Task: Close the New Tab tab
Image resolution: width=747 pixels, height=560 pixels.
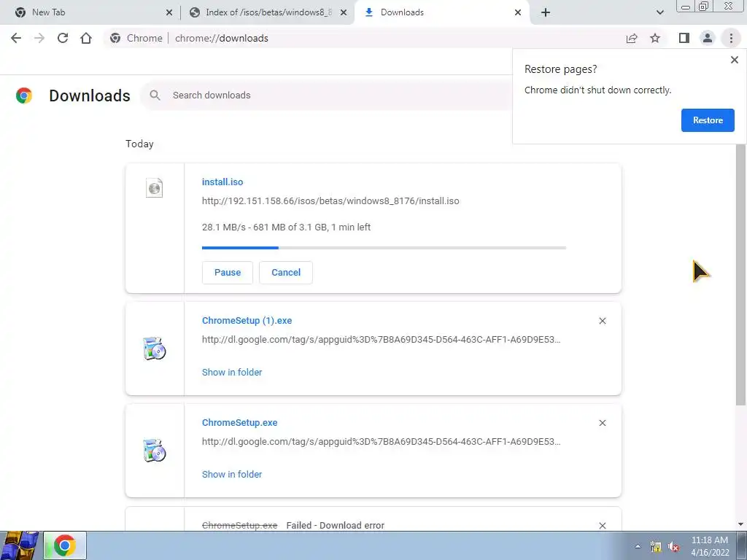Action: [169, 13]
